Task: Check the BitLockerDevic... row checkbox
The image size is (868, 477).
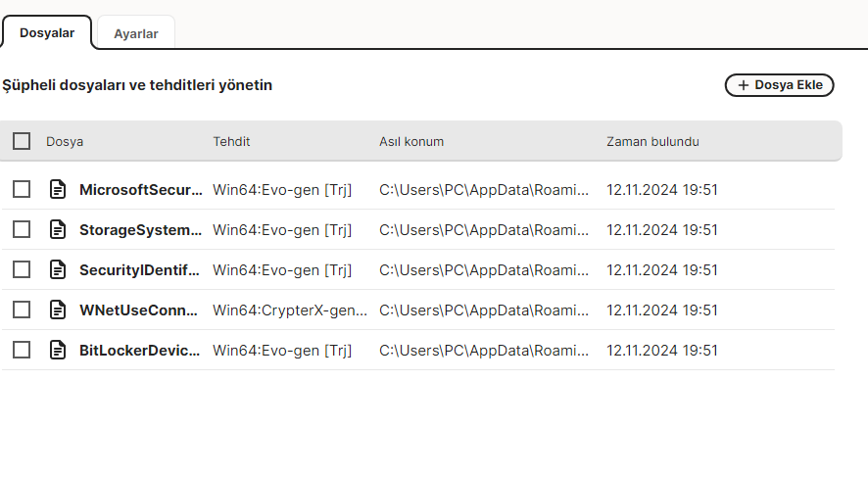Action: tap(22, 350)
